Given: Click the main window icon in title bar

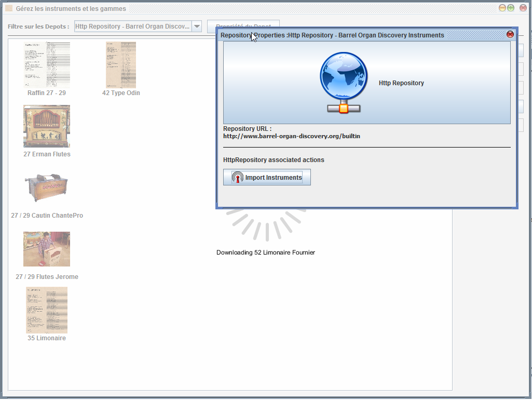Looking at the screenshot, I should [9, 8].
